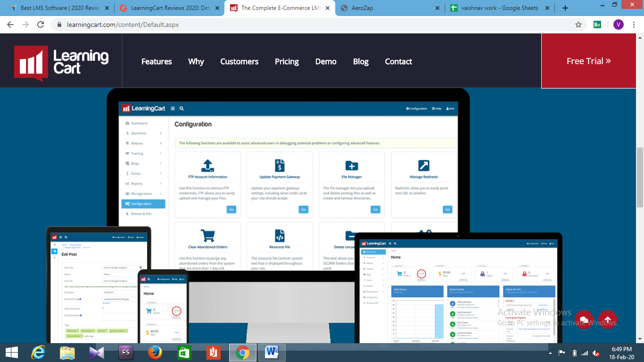This screenshot has height=362, width=644.
Task: Open the Features menu item
Action: point(157,61)
